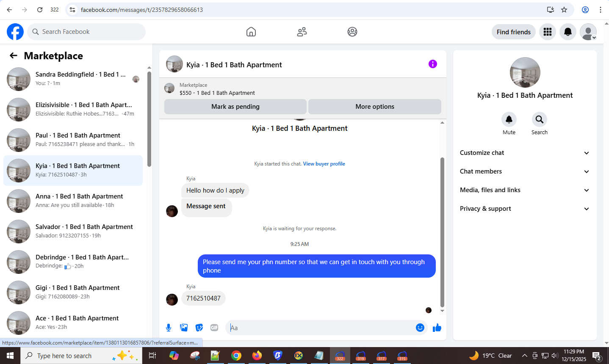Open the Facebook menu grid icon

pyautogui.click(x=548, y=32)
